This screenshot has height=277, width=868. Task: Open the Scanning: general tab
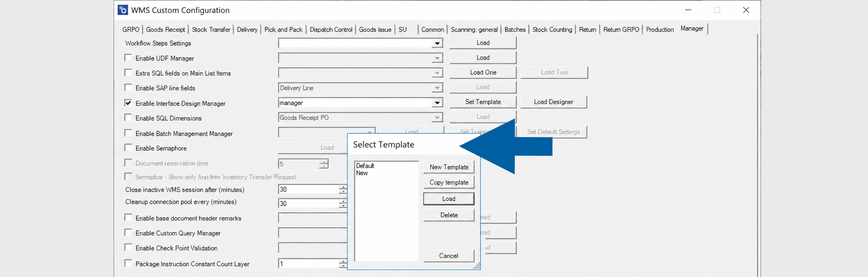(474, 29)
